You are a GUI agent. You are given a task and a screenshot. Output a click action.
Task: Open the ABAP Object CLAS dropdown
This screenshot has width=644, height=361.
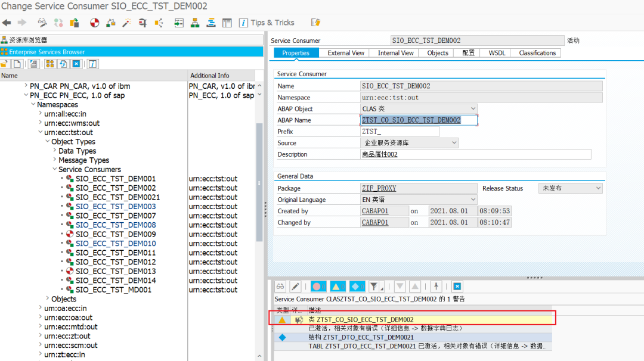473,108
